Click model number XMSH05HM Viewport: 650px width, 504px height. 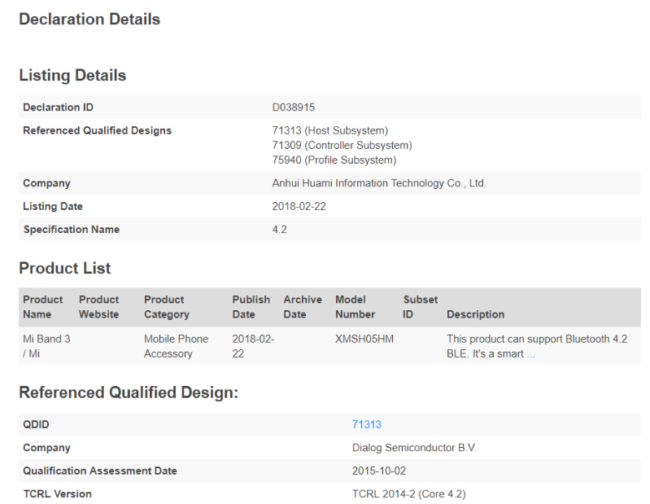[x=364, y=339]
